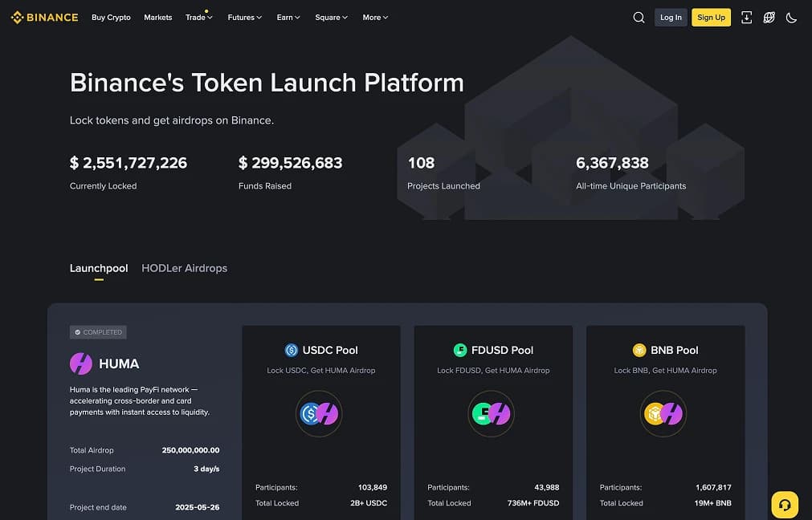Open the BNB Pool title
Viewport: 812px width, 520px height.
tap(674, 351)
